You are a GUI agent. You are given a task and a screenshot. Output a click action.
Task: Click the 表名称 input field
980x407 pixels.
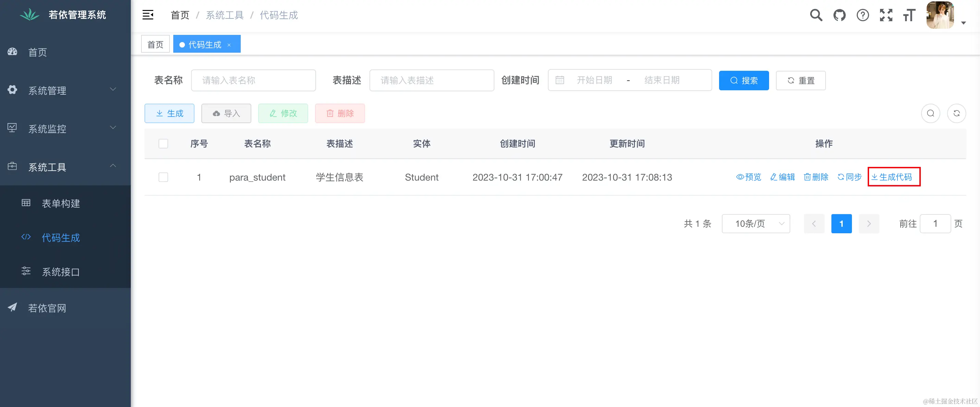(253, 81)
